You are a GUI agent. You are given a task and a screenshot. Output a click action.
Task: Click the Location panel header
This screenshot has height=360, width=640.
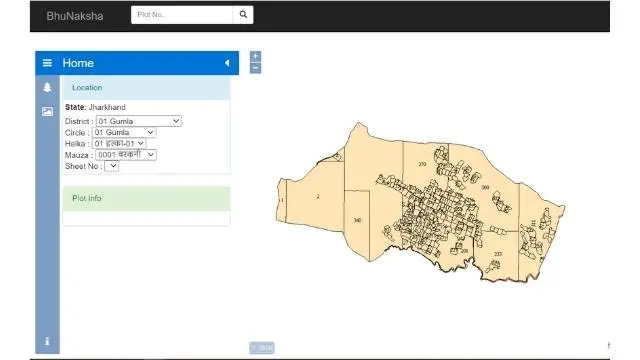click(x=147, y=88)
